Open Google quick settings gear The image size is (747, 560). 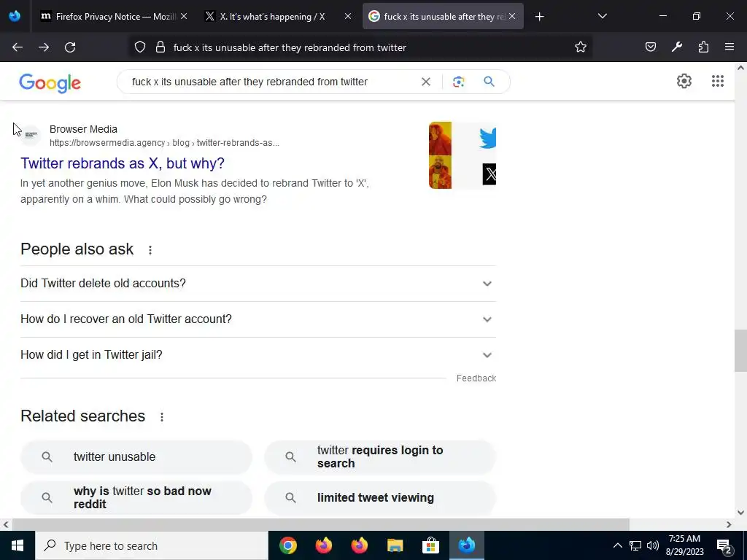[684, 81]
